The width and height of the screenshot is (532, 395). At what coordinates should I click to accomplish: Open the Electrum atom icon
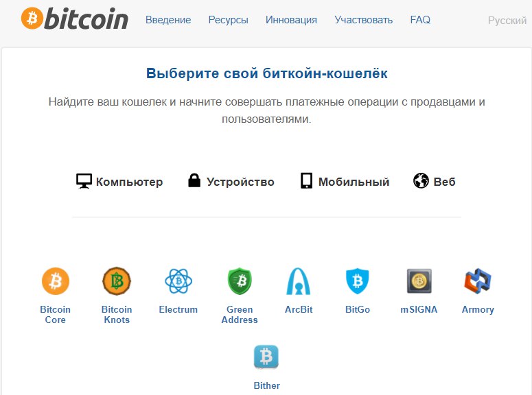tap(178, 281)
